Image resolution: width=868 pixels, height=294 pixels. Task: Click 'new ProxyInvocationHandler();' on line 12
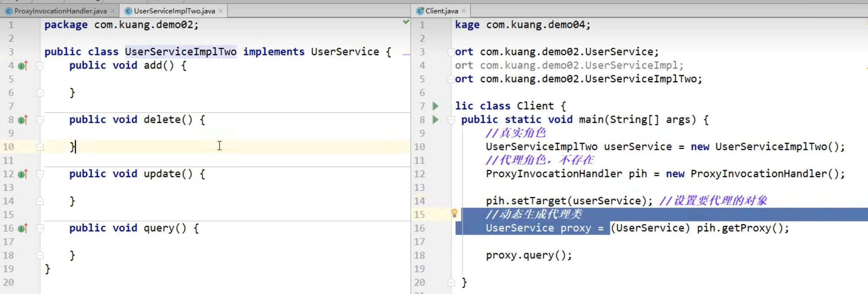pos(755,174)
